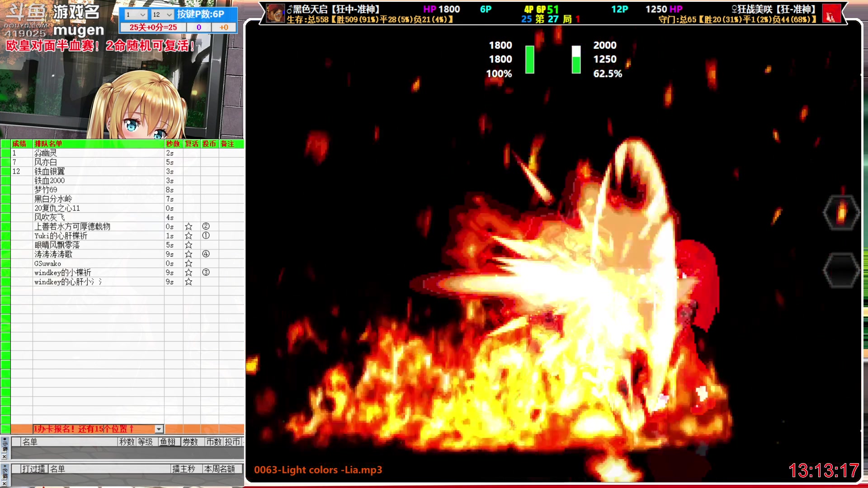Close the 名额 panel with its X
868x488 pixels.
tap(4, 483)
